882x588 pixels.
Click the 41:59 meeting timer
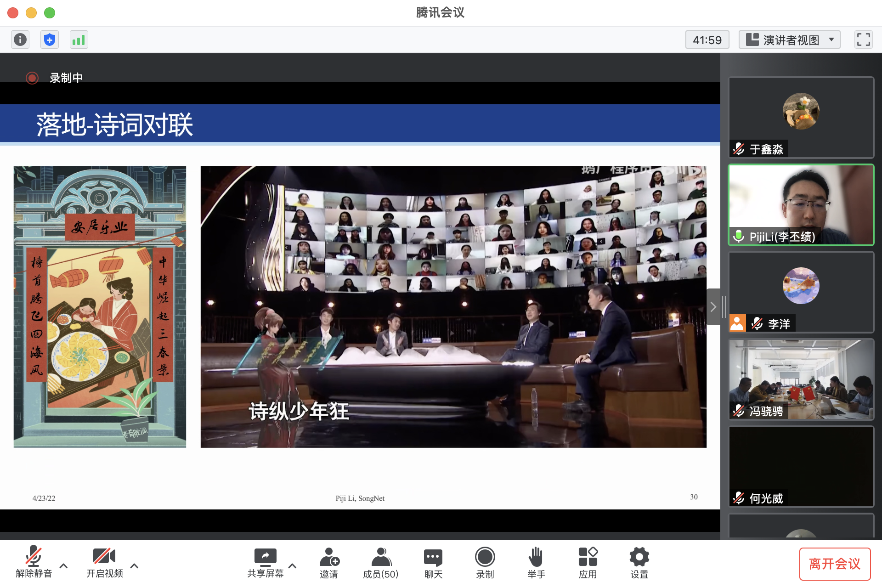click(707, 40)
